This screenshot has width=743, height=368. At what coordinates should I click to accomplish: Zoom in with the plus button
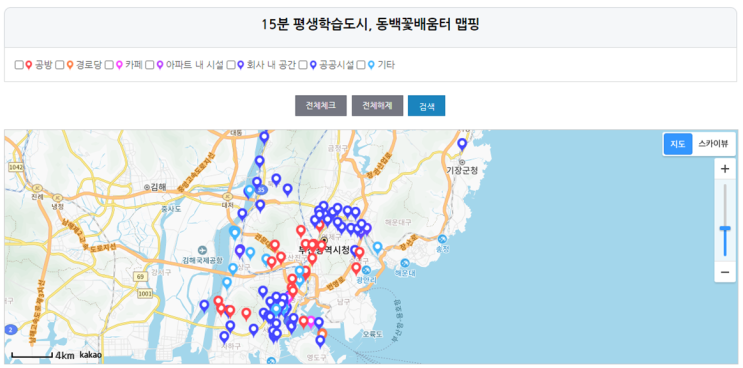[x=725, y=169]
